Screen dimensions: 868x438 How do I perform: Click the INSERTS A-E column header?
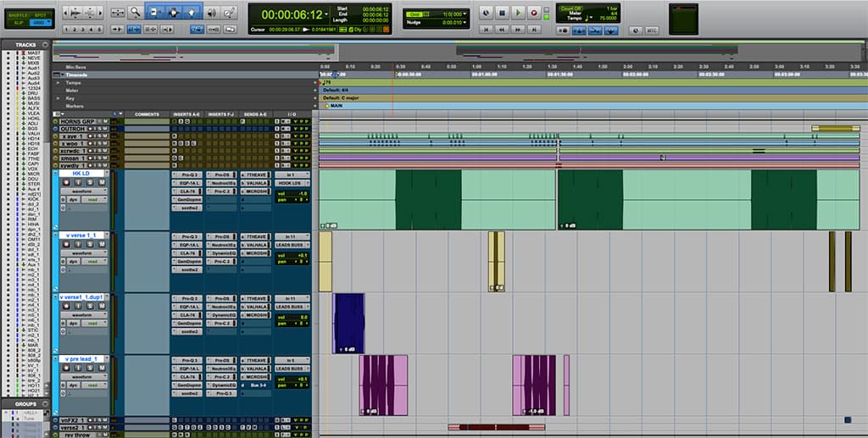pyautogui.click(x=186, y=114)
